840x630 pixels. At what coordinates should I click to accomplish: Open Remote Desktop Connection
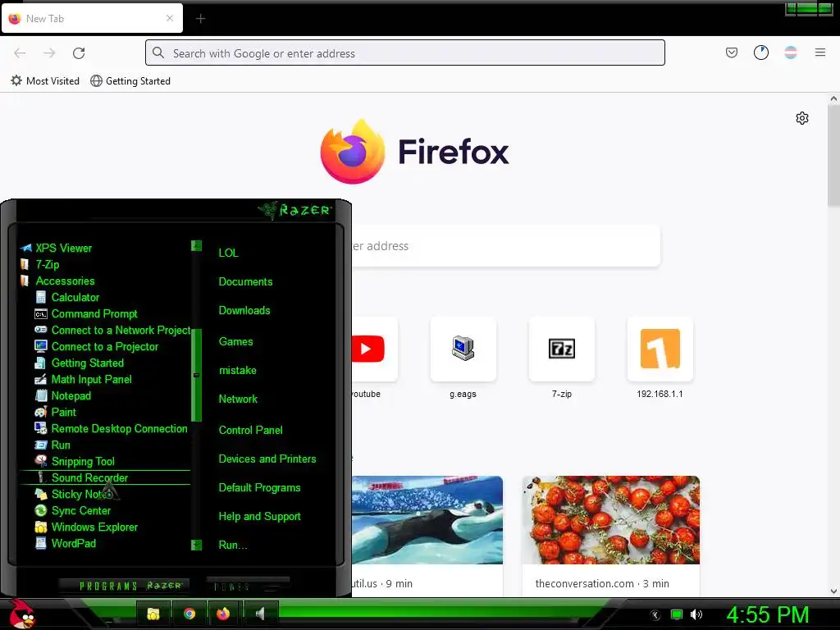tap(111, 428)
